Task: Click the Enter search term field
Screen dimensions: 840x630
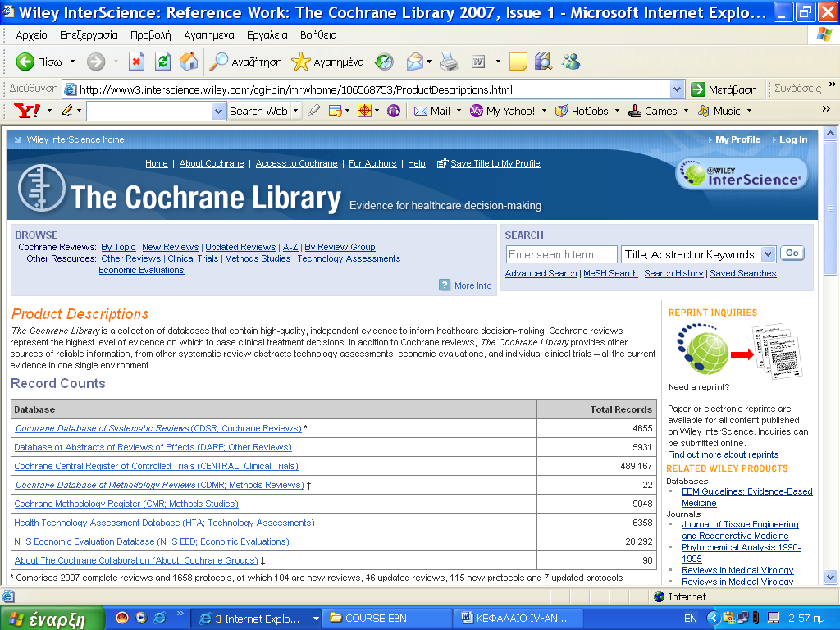Action: [x=561, y=254]
